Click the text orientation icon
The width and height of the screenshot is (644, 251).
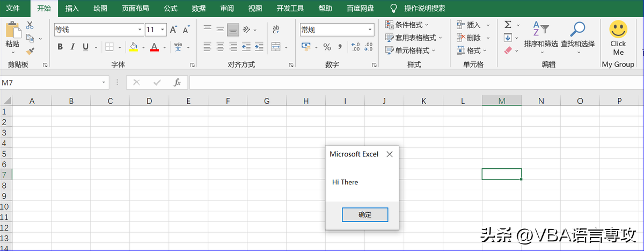coord(246,30)
